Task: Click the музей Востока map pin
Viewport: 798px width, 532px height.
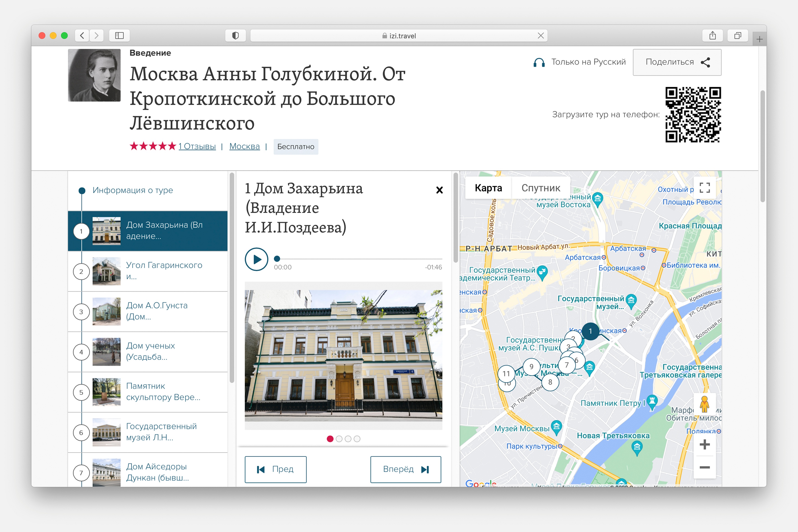Action: [x=598, y=199]
